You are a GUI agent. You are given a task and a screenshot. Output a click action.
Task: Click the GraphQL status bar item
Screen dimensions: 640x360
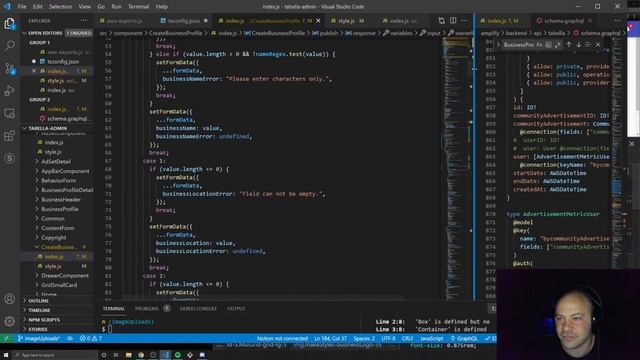(464, 338)
